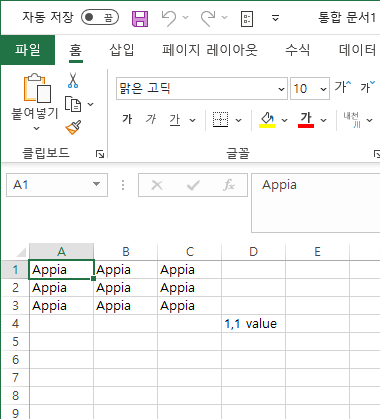Image resolution: width=380 pixels, height=419 pixels.
Task: Open the Redo history dropdown arrow
Action: 225,18
